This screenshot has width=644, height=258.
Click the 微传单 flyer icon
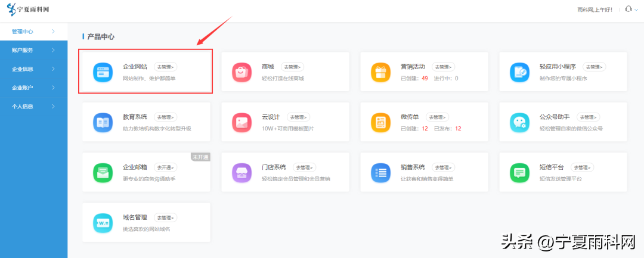click(379, 122)
